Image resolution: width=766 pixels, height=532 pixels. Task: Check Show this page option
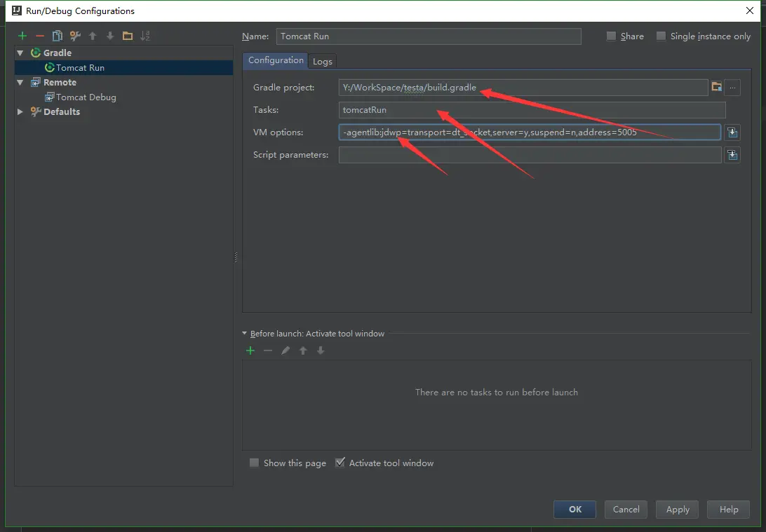click(x=254, y=463)
